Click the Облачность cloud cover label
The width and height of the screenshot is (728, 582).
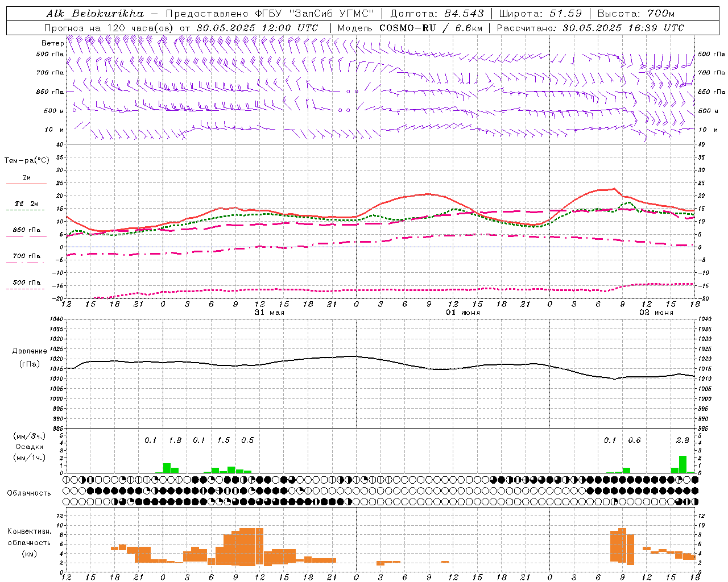coord(29,493)
